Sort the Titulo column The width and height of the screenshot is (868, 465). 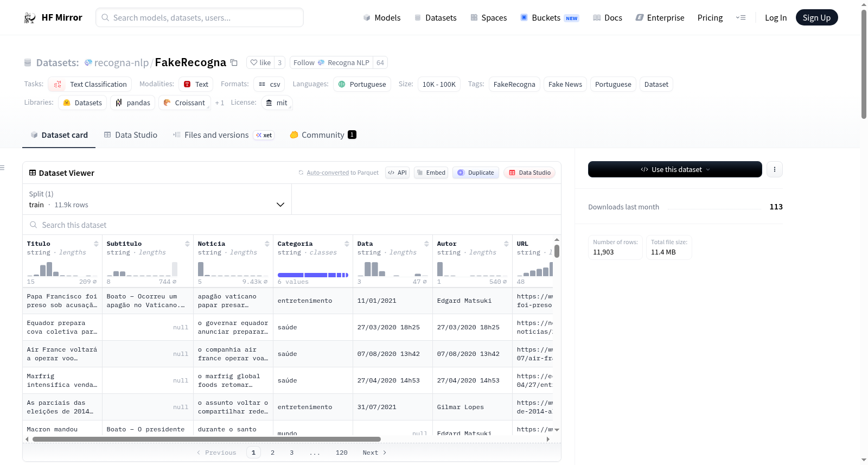[96, 244]
